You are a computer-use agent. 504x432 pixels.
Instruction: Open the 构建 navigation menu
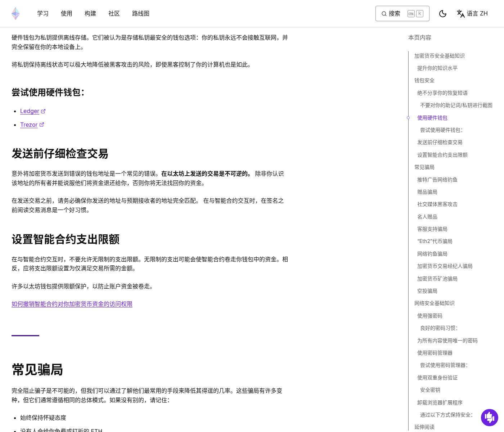[x=90, y=14]
